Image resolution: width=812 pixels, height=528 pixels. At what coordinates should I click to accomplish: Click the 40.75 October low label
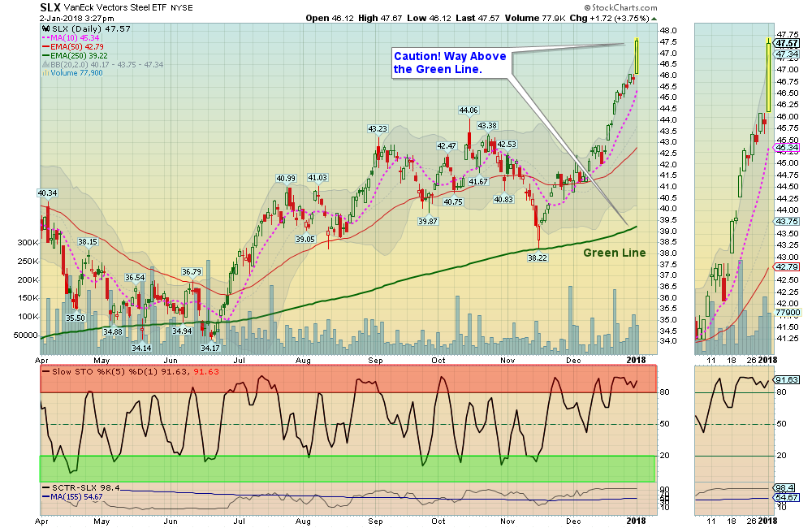pos(453,201)
